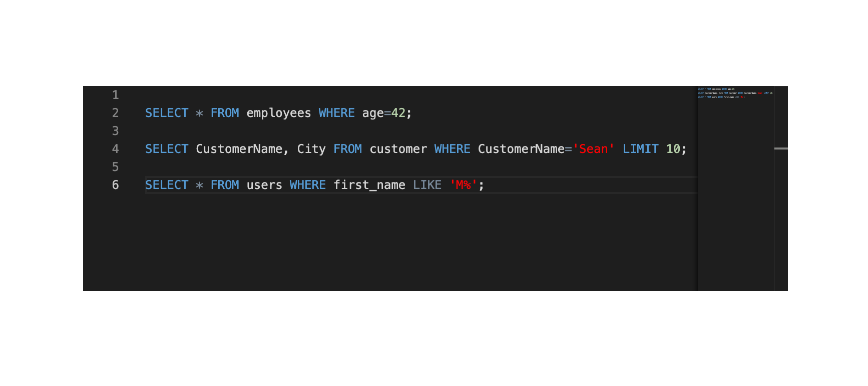This screenshot has width=868, height=386.
Task: Click line number 2 in gutter
Action: pos(115,113)
